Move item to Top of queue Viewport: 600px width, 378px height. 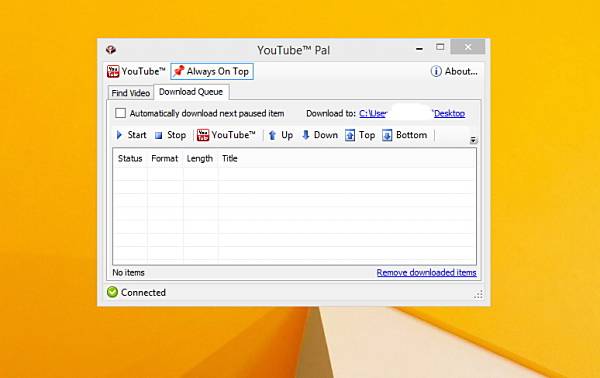360,135
